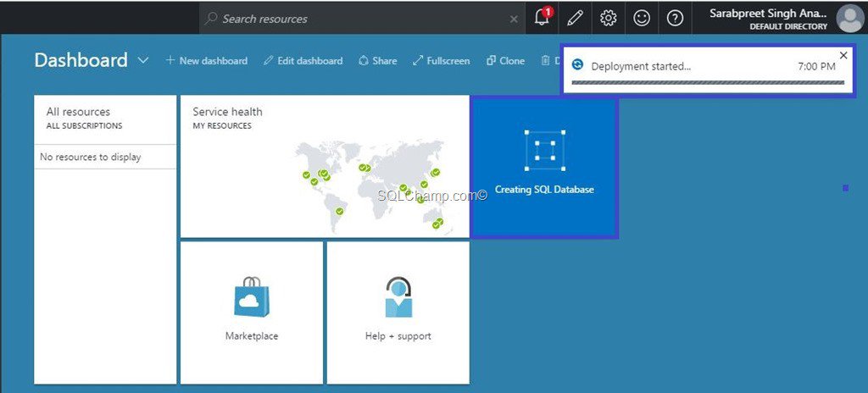Click the Help + support label
Screen dimensions: 868x393
398,336
